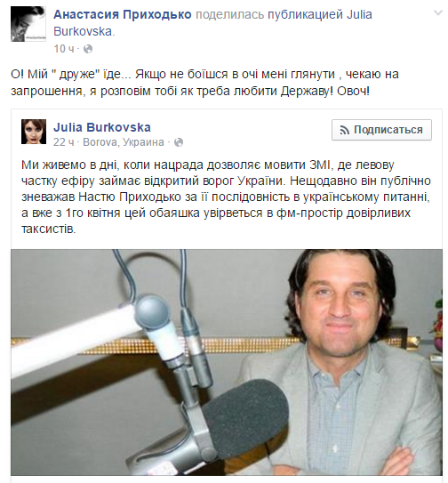Open the post options chevron at top right
Viewport: 448px width, 483px height.
(x=438, y=13)
